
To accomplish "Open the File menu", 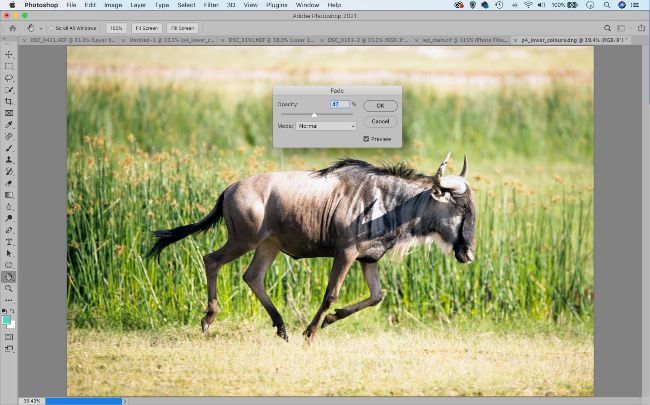I will coord(71,5).
